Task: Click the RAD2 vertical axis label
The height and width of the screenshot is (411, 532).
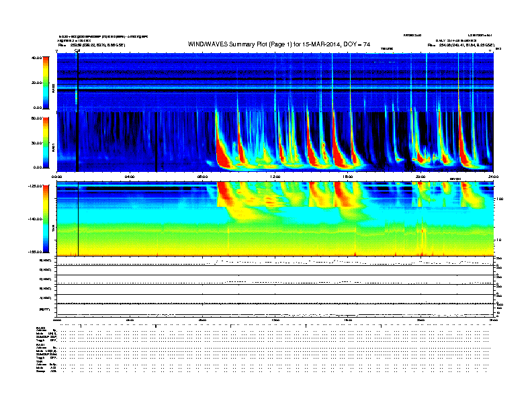Action: coord(53,88)
